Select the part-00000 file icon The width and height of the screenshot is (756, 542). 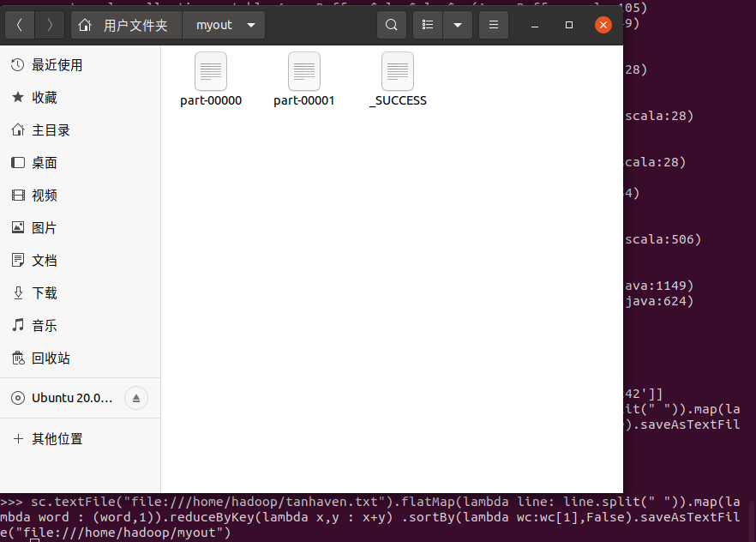(x=211, y=71)
